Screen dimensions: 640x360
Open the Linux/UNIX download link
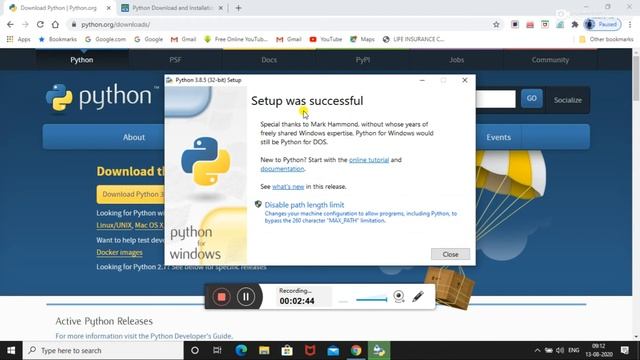coord(114,225)
